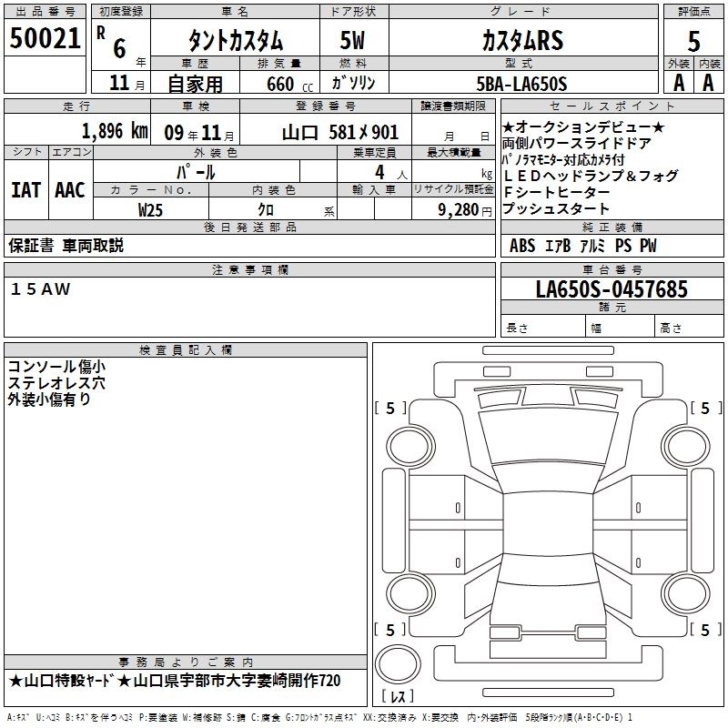Click the exterior grade A under 外装
The width and height of the screenshot is (728, 728).
pyautogui.click(x=678, y=82)
